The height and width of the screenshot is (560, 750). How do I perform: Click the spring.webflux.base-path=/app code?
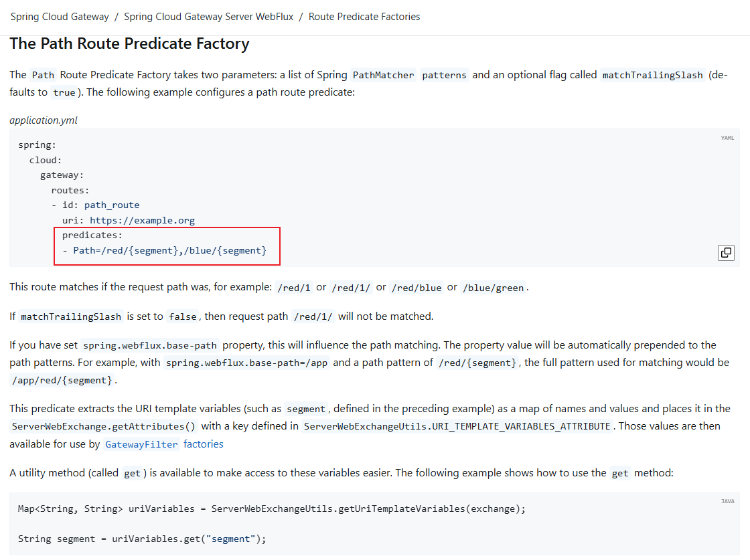click(x=247, y=363)
